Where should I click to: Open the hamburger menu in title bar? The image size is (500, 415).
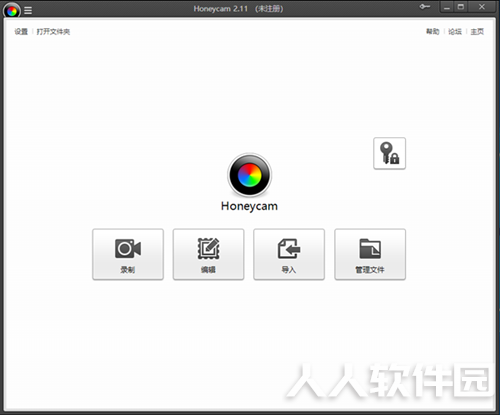[28, 11]
